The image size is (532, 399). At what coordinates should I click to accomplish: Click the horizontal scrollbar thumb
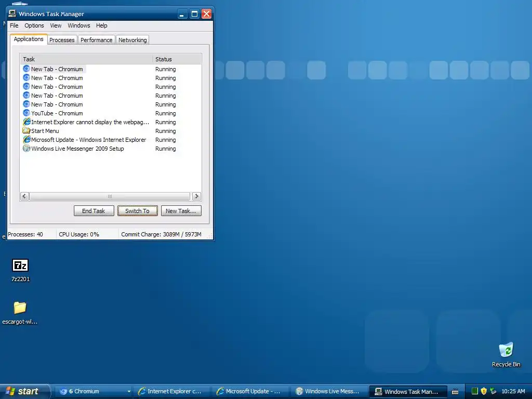click(x=110, y=196)
